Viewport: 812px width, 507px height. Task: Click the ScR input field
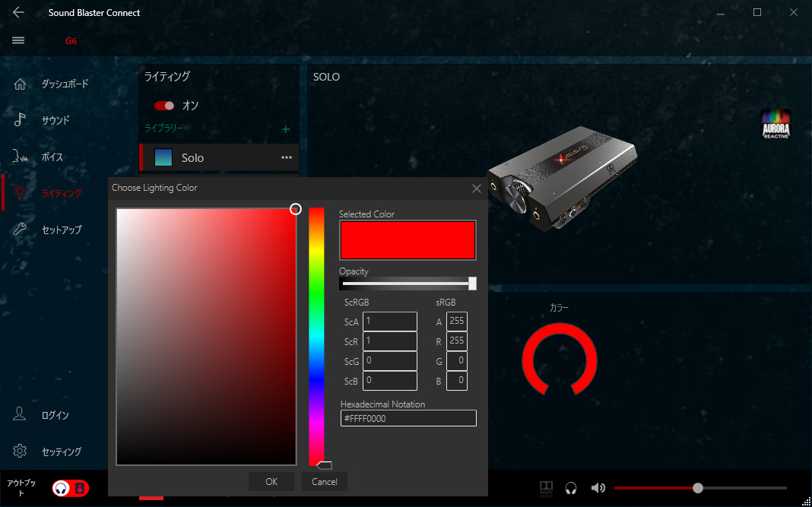point(390,341)
